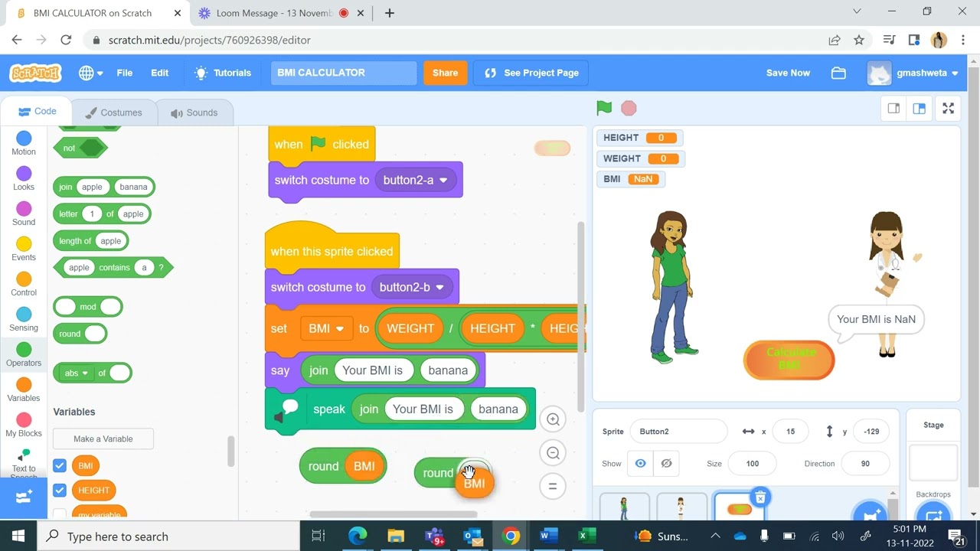The height and width of the screenshot is (551, 980).
Task: Delete the Button2 sprite with trash icon
Action: tap(760, 497)
